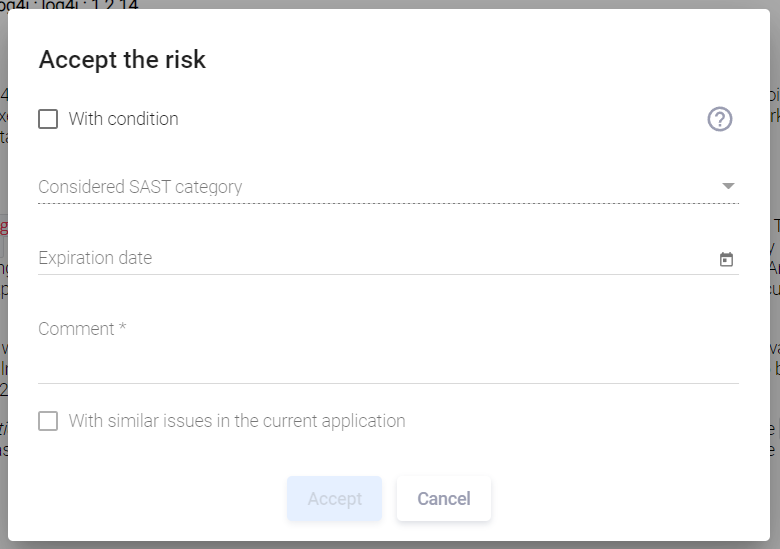The height and width of the screenshot is (549, 780).
Task: Click the similar issues checkbox label text
Action: (237, 421)
